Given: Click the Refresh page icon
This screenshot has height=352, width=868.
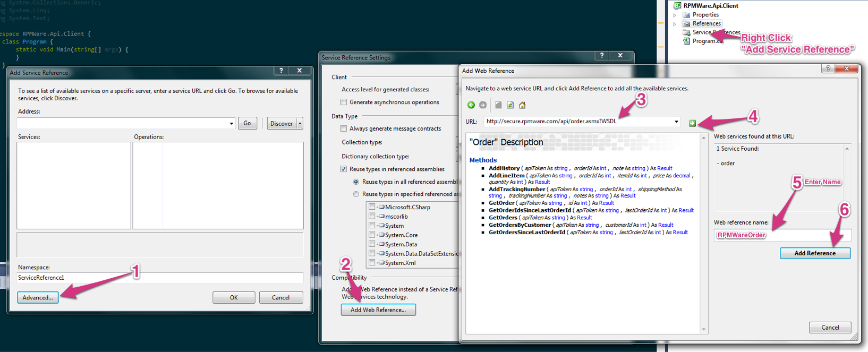Looking at the screenshot, I should [x=510, y=105].
